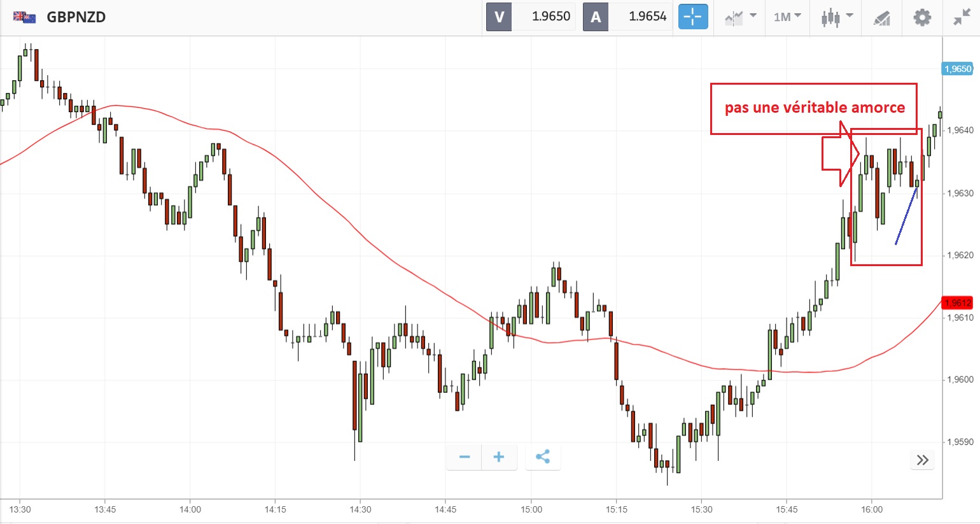
Task: Click the A buy button
Action: click(596, 17)
